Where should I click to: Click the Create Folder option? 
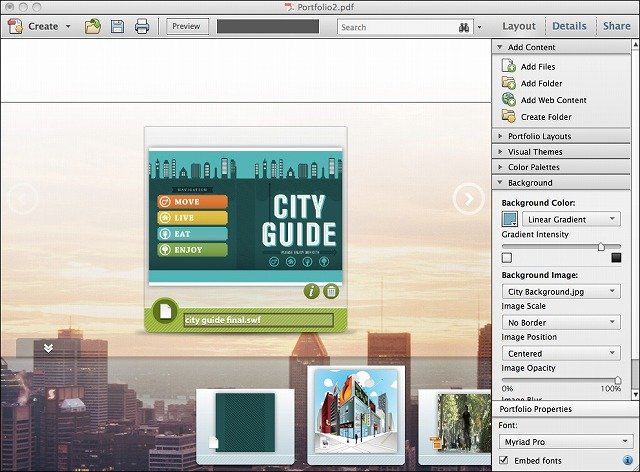point(546,117)
